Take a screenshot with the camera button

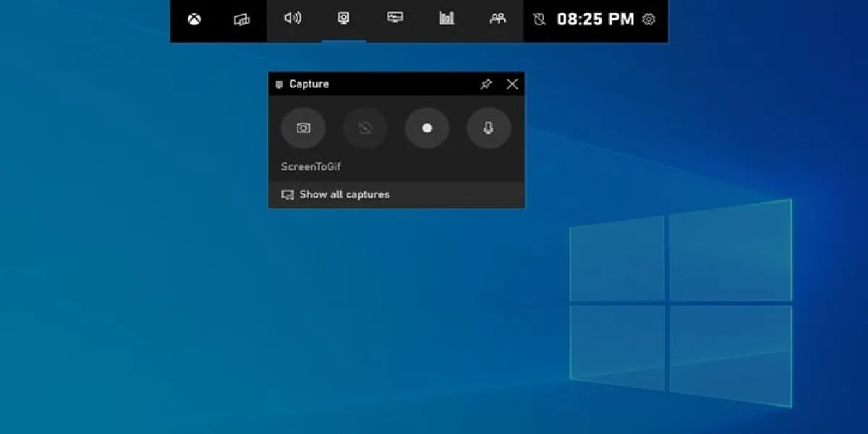click(303, 128)
